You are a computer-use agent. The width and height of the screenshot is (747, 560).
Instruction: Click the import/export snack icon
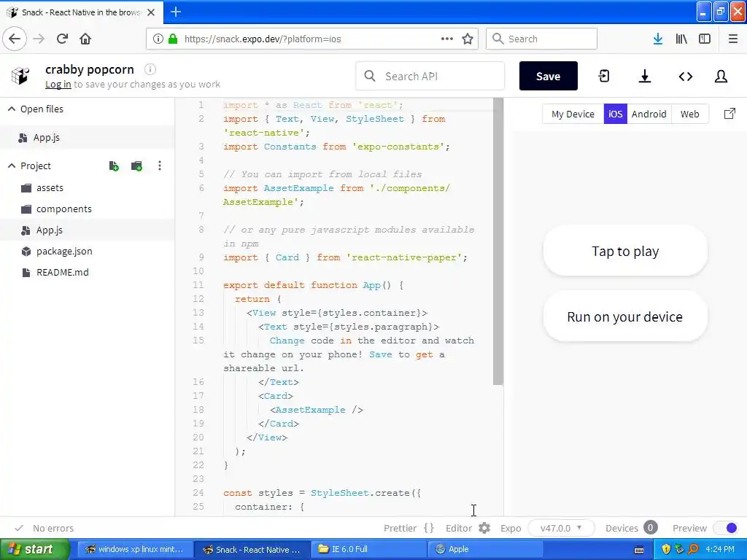[x=603, y=76]
